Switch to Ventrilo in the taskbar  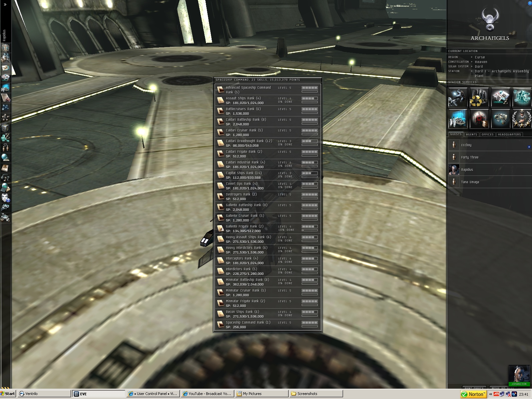pos(45,394)
